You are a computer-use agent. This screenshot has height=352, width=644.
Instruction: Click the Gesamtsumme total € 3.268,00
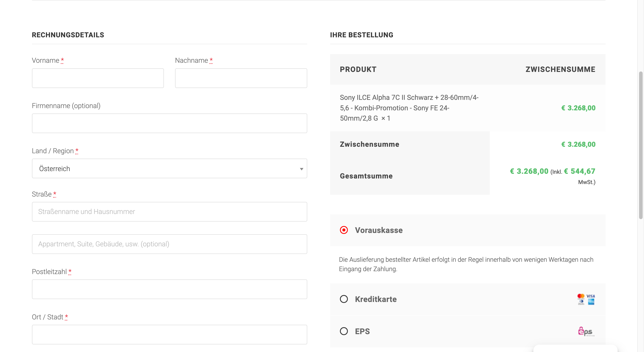point(529,171)
